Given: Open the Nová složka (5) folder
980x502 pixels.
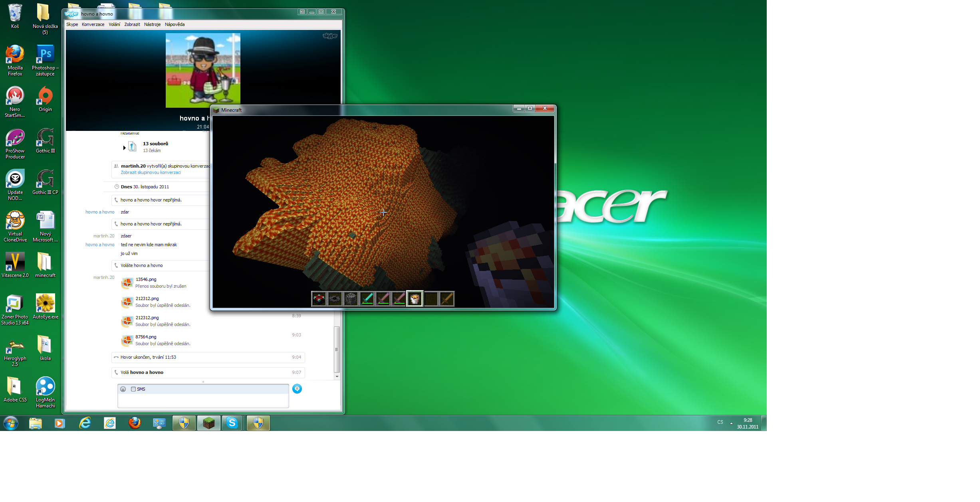Looking at the screenshot, I should (45, 19).
